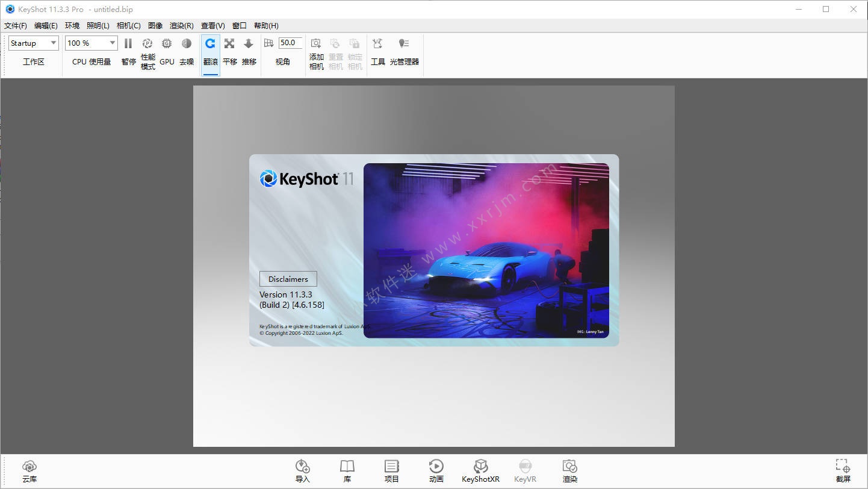Open the Tools panel
The height and width of the screenshot is (489, 868).
point(377,51)
